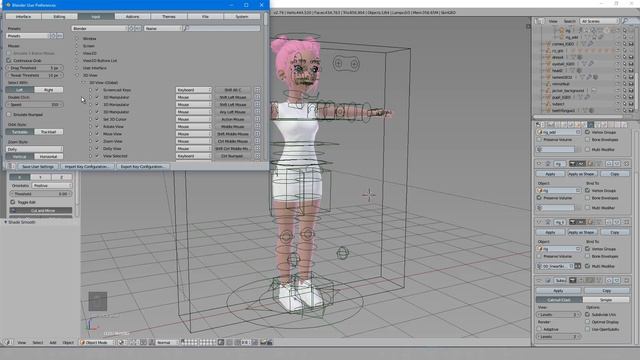The image size is (640, 360).
Task: Move the Subsurf modifier up
Action: (x=609, y=280)
